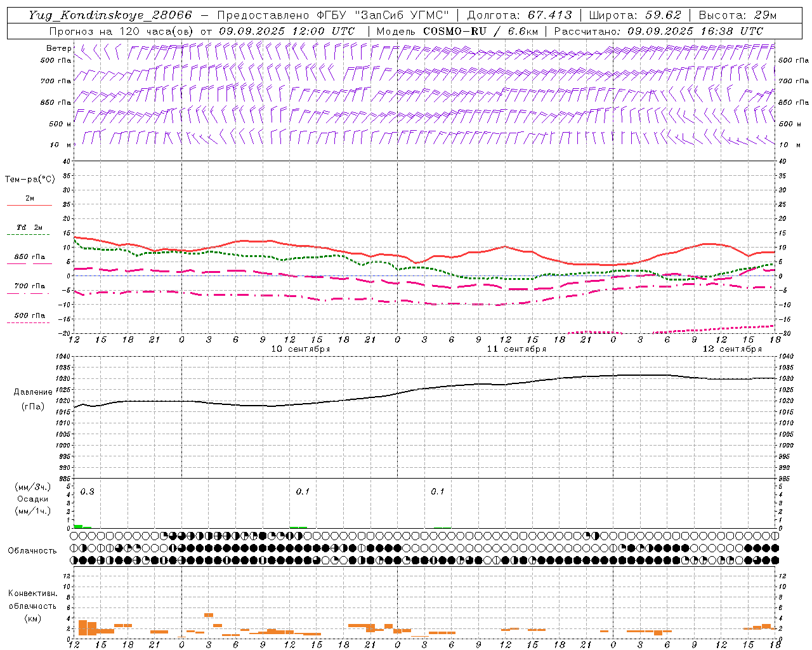Click the (мм/1ч.) precipitation unit label

tap(33, 511)
